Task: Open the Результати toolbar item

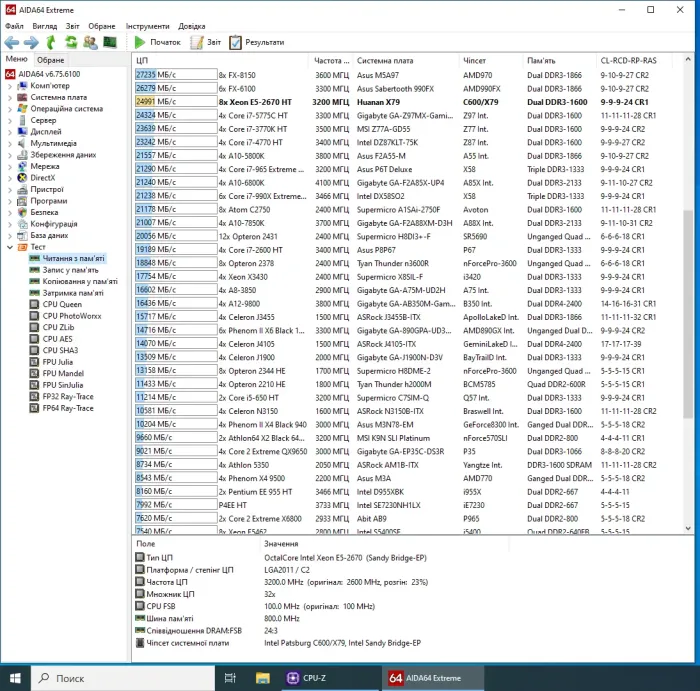Action: pyautogui.click(x=256, y=43)
